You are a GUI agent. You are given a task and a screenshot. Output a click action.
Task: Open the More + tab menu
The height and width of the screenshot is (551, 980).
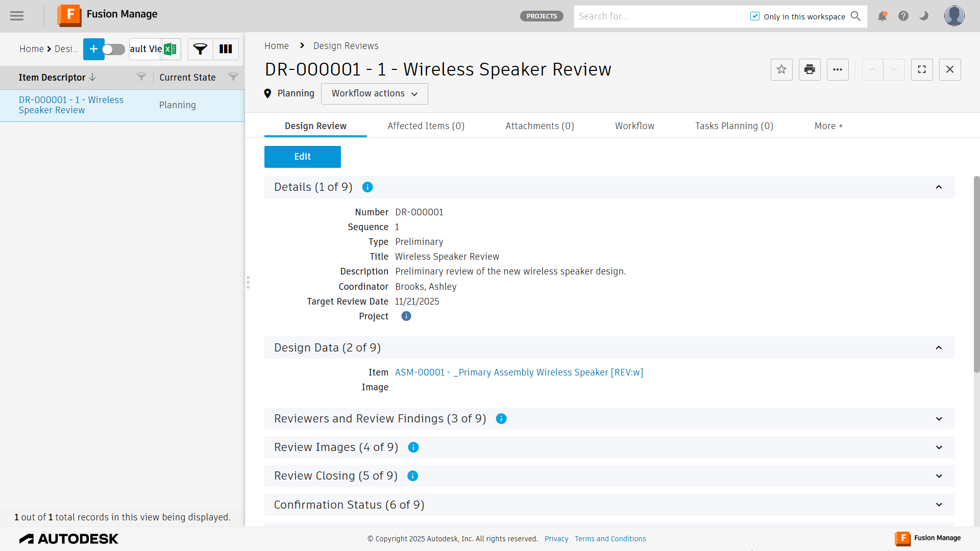(828, 126)
